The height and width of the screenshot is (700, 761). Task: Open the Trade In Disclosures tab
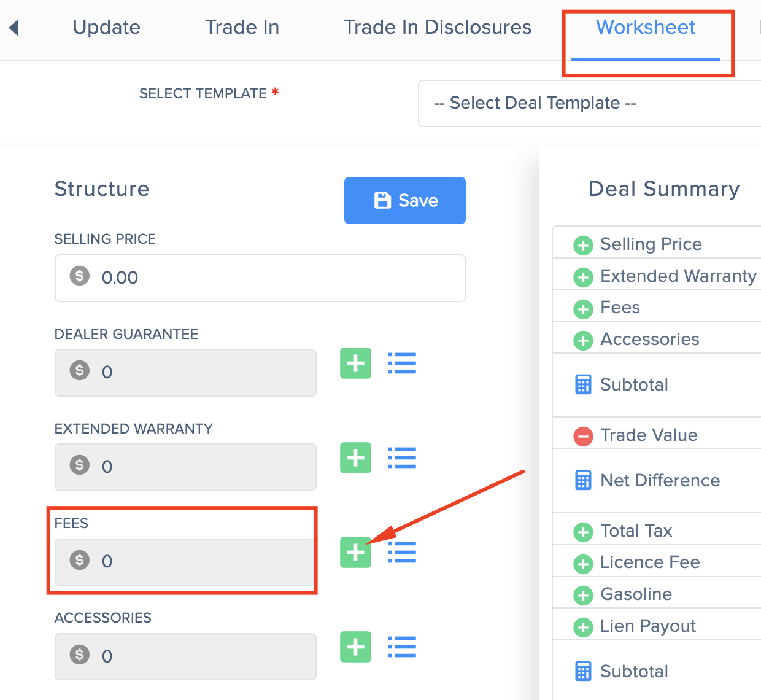pyautogui.click(x=438, y=28)
